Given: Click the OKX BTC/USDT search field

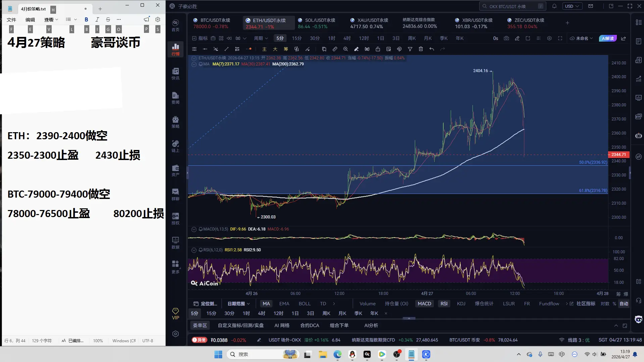Looking at the screenshot, I should (x=512, y=6).
